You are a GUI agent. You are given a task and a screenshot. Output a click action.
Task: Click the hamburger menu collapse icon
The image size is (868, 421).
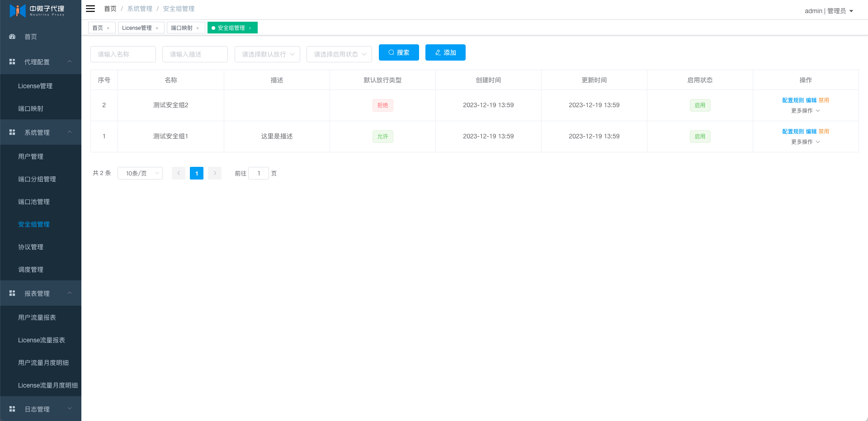point(90,9)
